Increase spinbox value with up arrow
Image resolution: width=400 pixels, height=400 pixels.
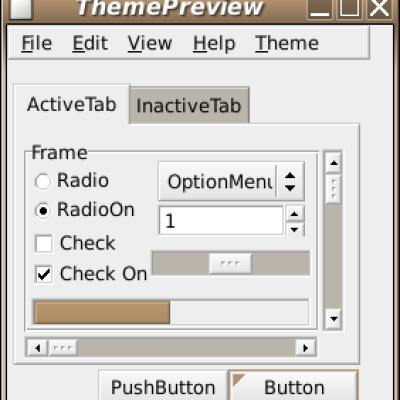[294, 214]
